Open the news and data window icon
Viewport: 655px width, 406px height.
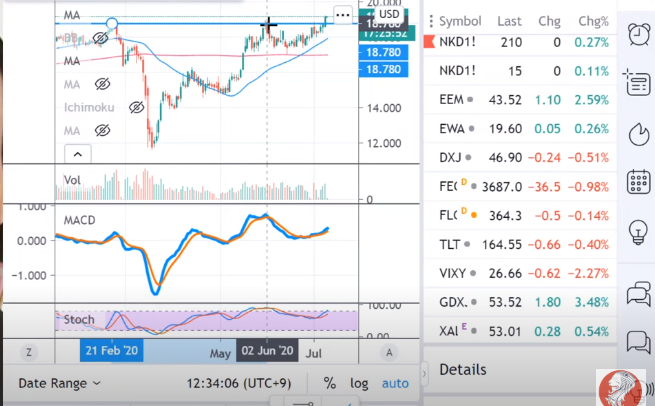coord(637,83)
